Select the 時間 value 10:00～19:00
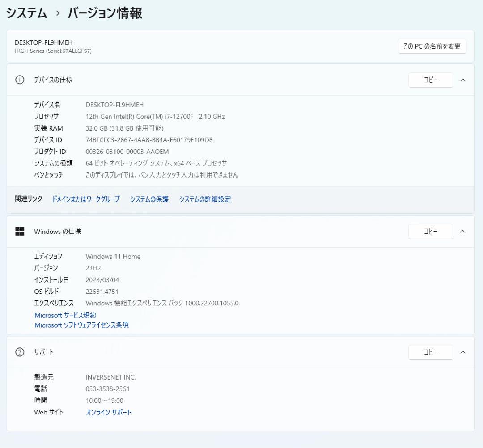The image size is (483, 448). 104,401
